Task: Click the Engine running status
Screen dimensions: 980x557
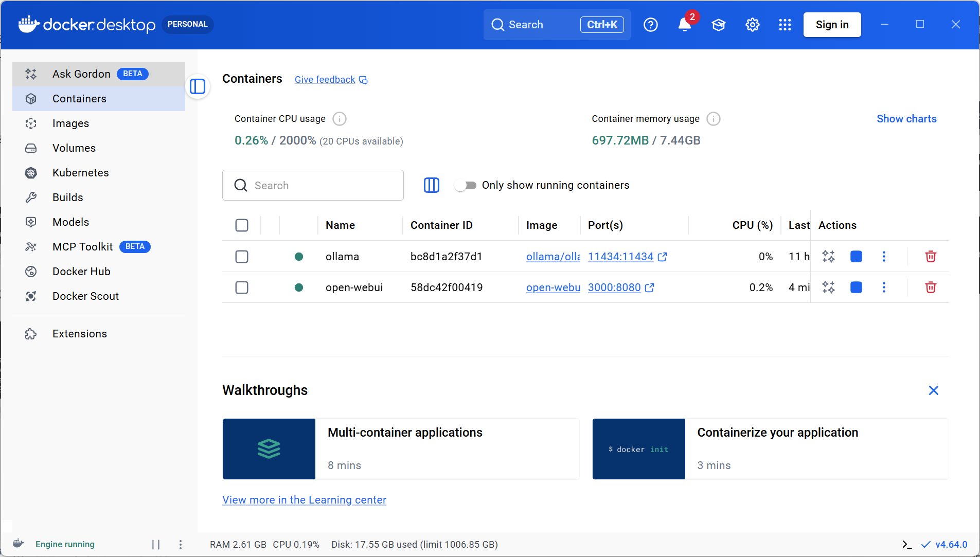Action: point(65,544)
